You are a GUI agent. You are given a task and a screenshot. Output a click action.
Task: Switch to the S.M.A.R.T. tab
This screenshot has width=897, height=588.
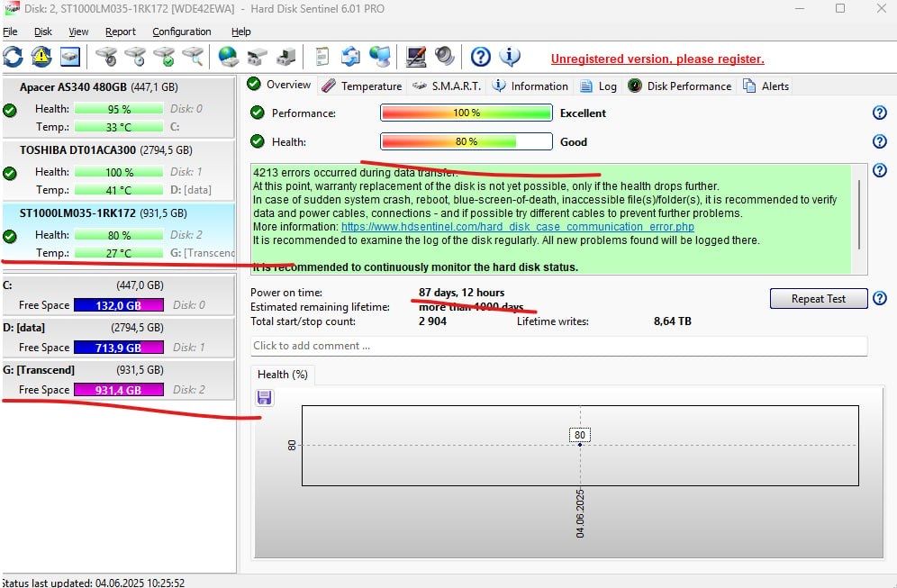(447, 86)
